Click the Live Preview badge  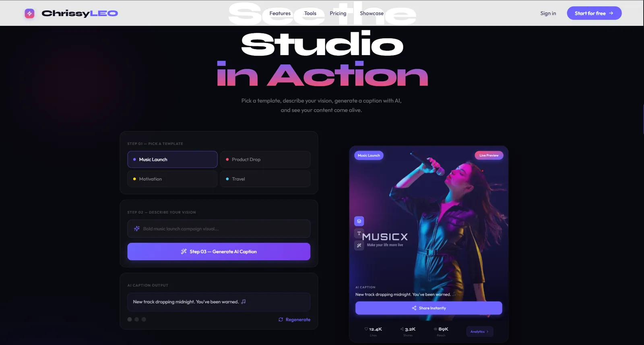(489, 155)
